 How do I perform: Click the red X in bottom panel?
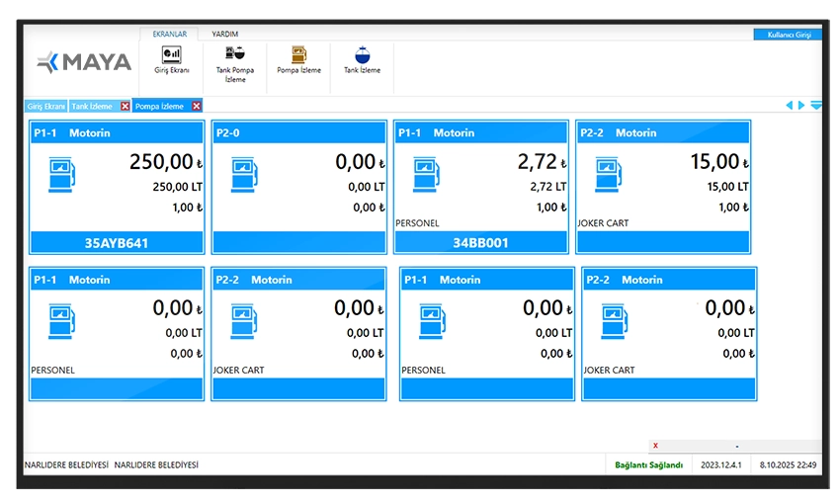pyautogui.click(x=655, y=446)
